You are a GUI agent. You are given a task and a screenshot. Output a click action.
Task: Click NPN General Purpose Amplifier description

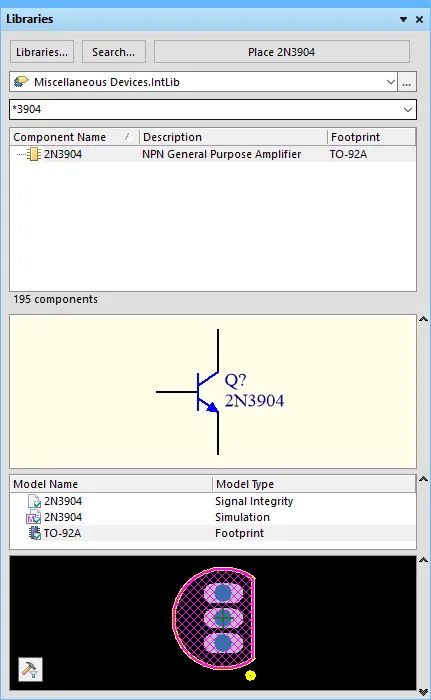222,154
